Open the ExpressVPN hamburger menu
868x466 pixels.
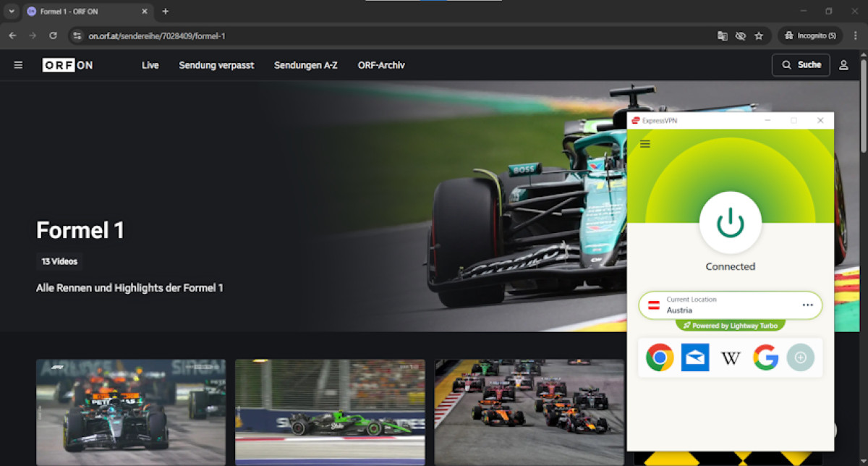coord(645,144)
